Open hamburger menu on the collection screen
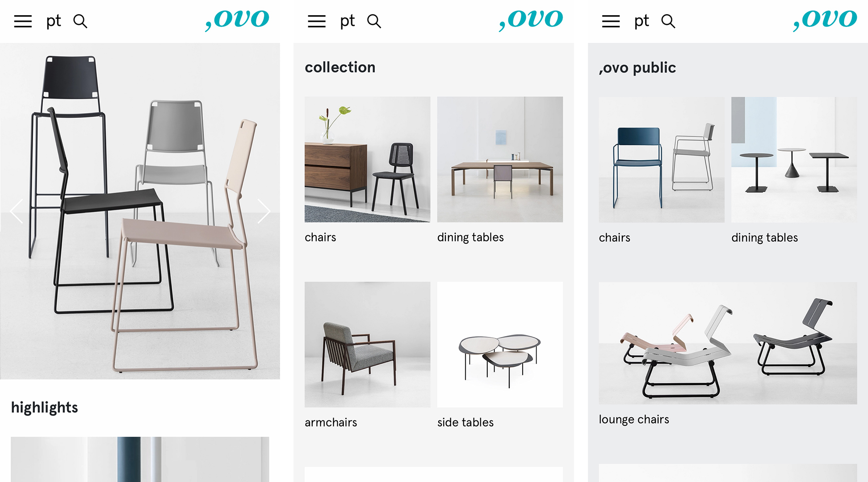868x482 pixels. [317, 21]
